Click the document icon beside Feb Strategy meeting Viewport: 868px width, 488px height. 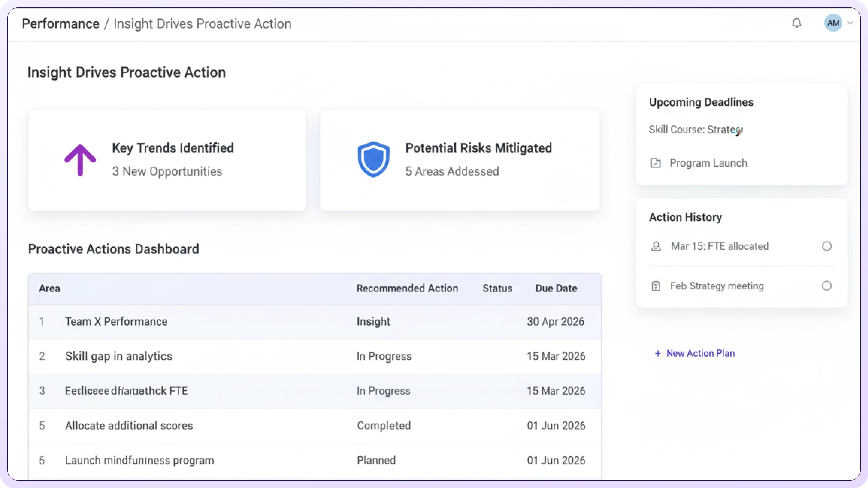point(656,286)
